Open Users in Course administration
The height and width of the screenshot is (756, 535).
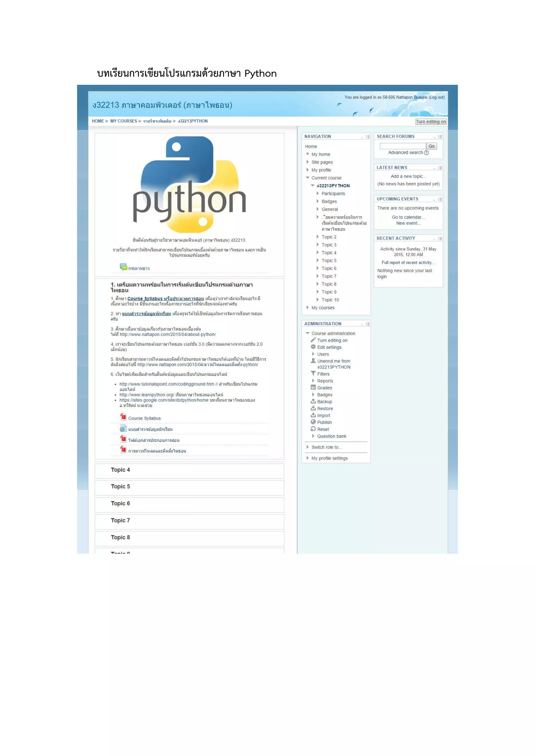(323, 354)
